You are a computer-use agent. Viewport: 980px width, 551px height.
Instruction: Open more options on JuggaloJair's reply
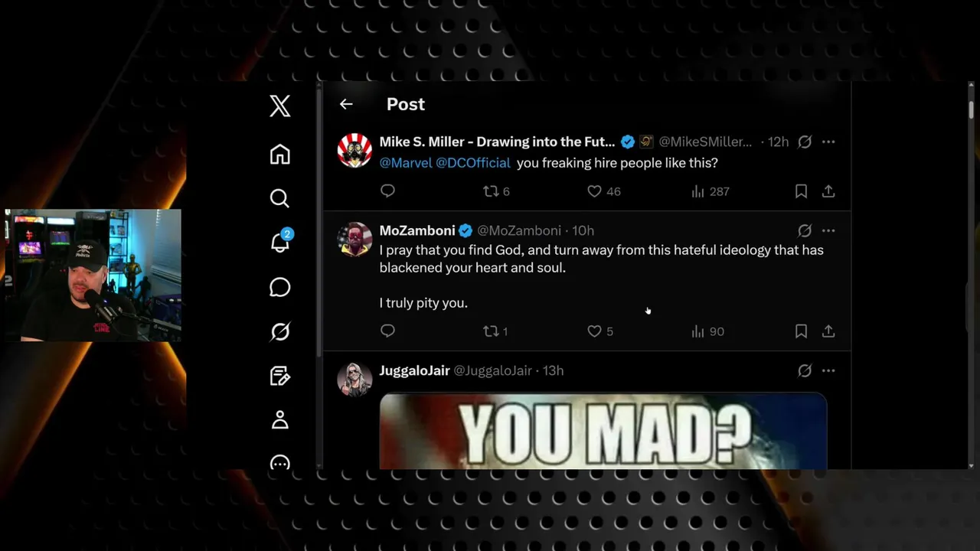(828, 370)
